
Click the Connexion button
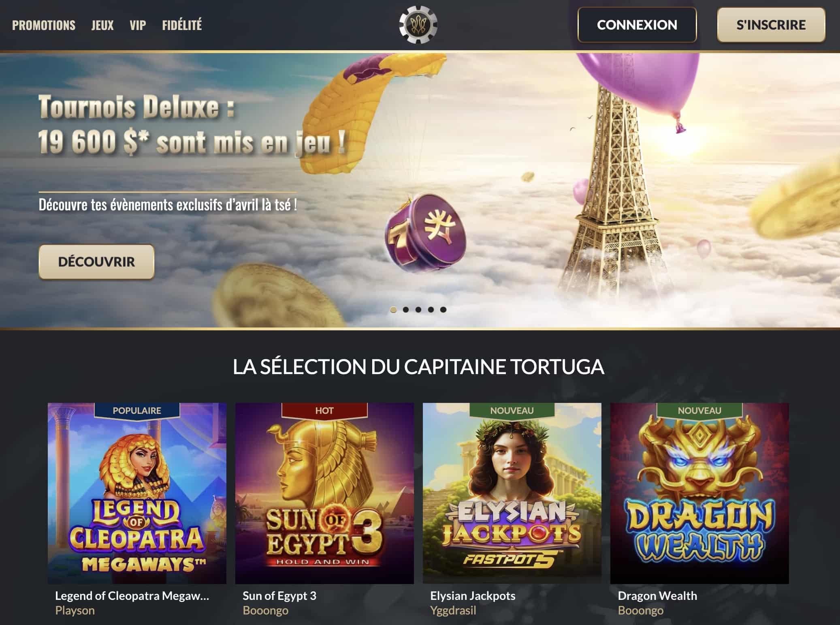pyautogui.click(x=637, y=25)
